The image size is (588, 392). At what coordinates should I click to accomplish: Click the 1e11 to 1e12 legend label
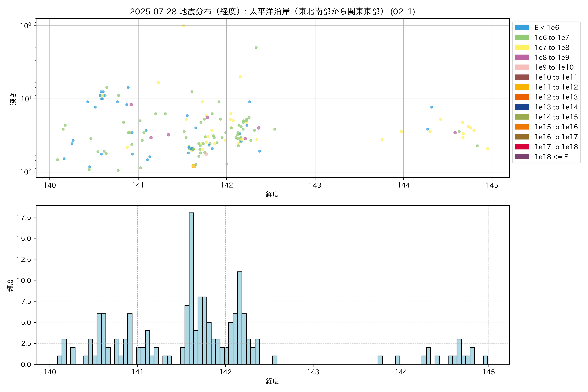pos(556,87)
